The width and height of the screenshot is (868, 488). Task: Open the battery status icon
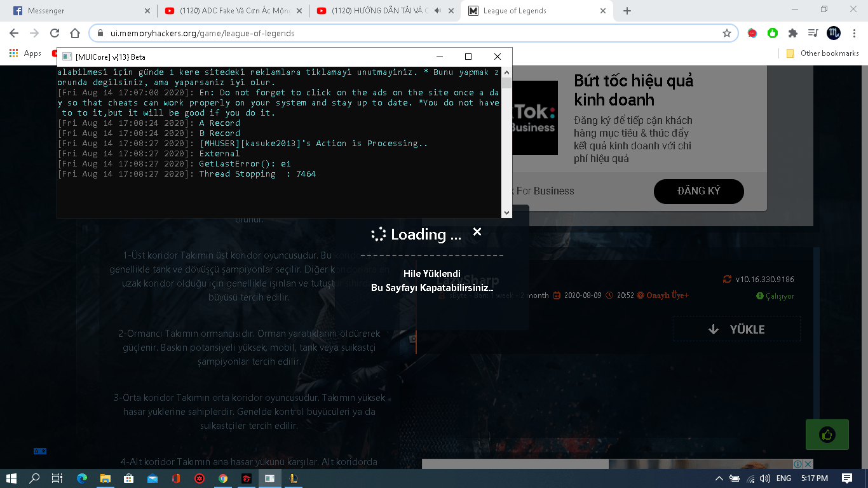tap(735, 478)
